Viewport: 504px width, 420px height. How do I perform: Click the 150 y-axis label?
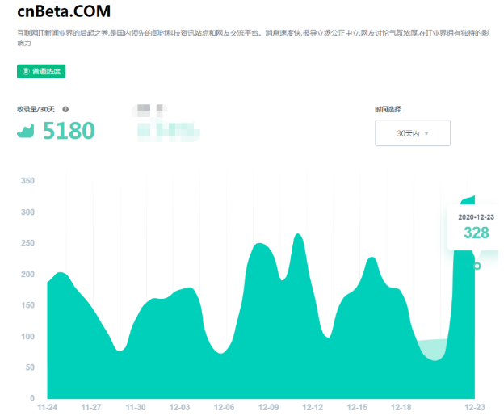point(27,305)
